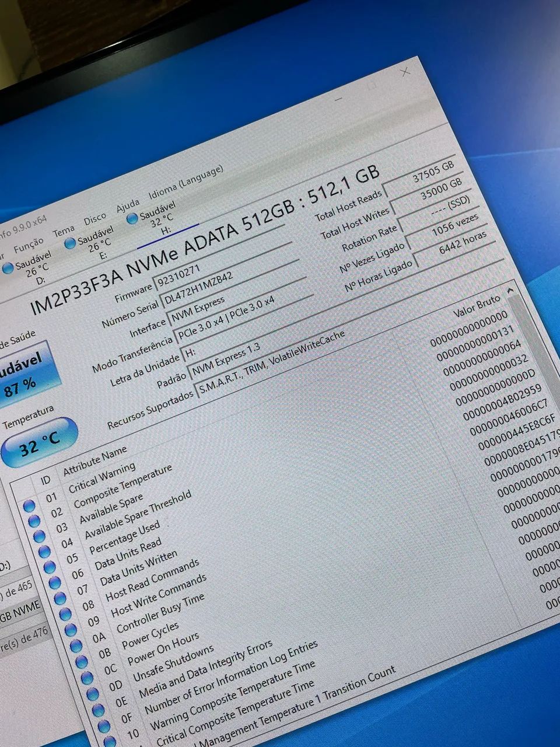The width and height of the screenshot is (560, 747).
Task: Open the Idioma (Language) menu
Action: coord(186,181)
